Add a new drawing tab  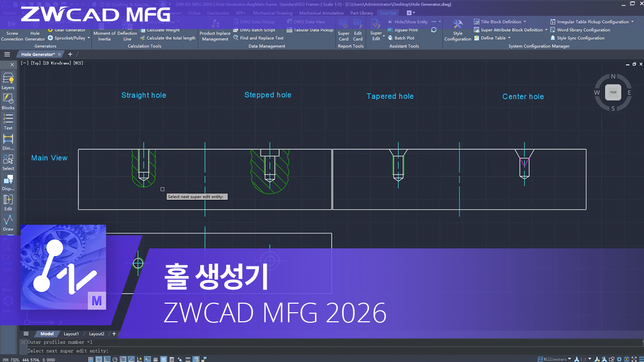[70, 54]
